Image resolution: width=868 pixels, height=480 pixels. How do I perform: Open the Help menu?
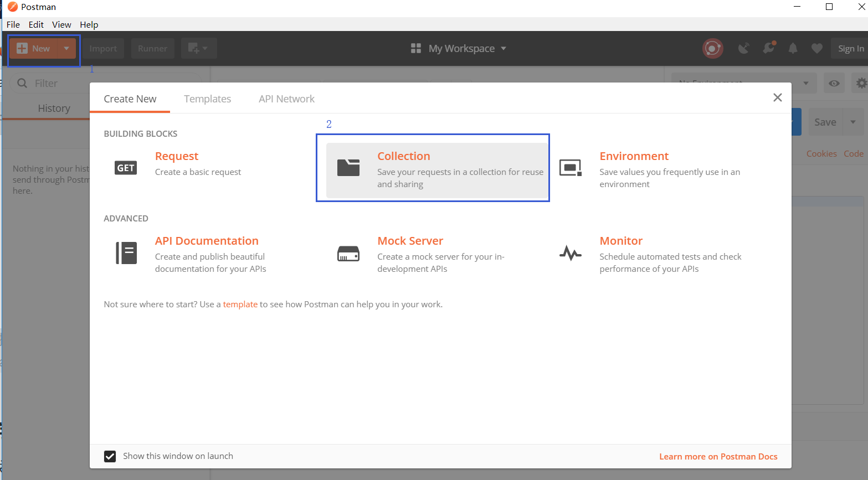coord(89,24)
